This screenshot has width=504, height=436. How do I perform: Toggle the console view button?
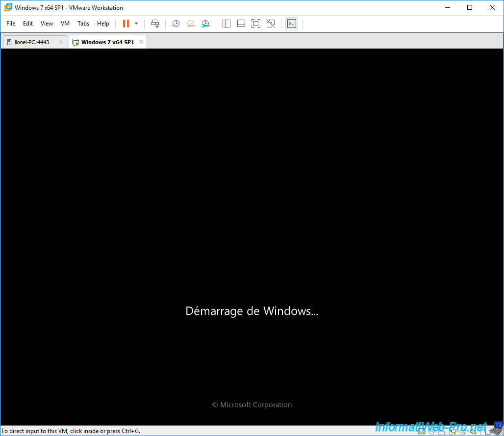292,24
